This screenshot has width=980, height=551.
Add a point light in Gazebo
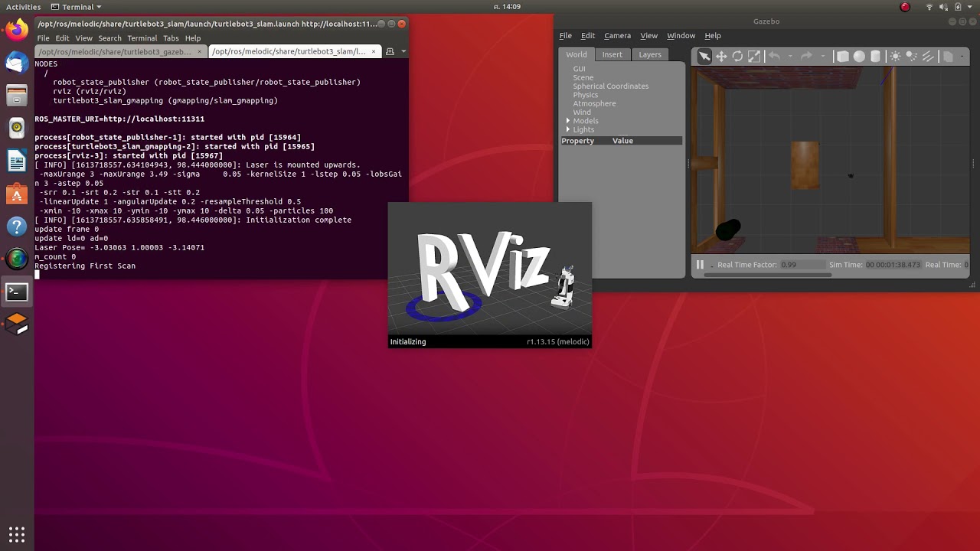click(x=895, y=56)
